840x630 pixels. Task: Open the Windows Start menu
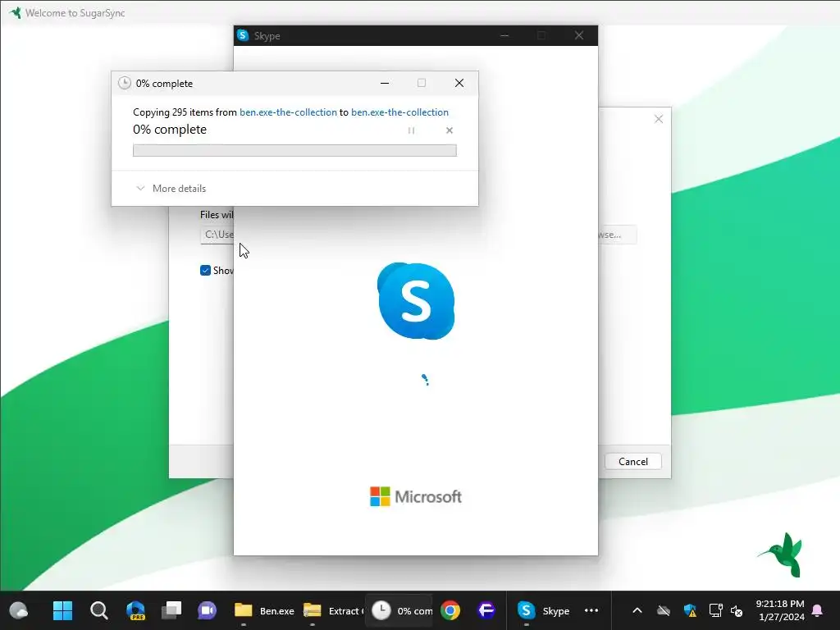pyautogui.click(x=62, y=610)
